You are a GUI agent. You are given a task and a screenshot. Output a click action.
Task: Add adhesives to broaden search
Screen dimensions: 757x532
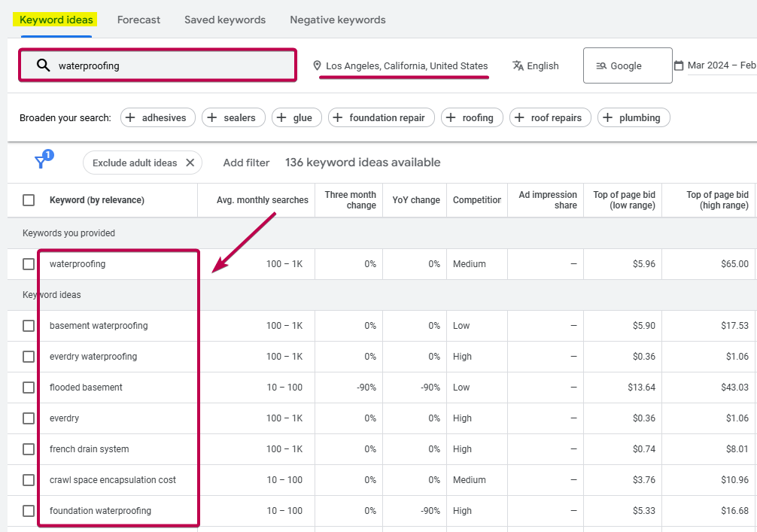click(x=158, y=117)
